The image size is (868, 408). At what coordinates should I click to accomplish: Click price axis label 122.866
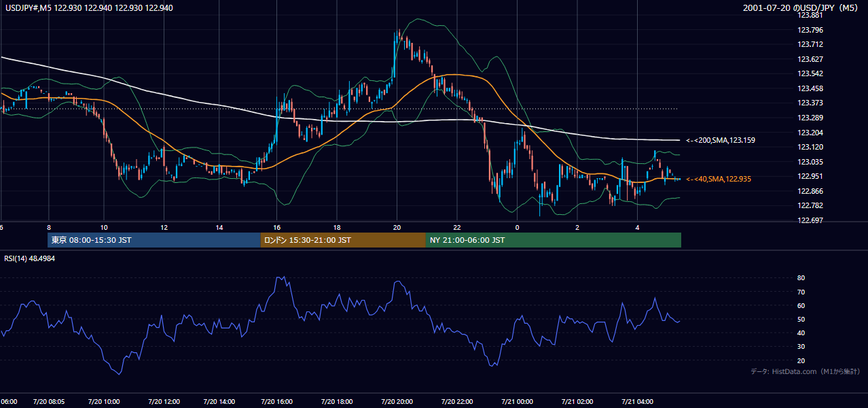coord(810,191)
